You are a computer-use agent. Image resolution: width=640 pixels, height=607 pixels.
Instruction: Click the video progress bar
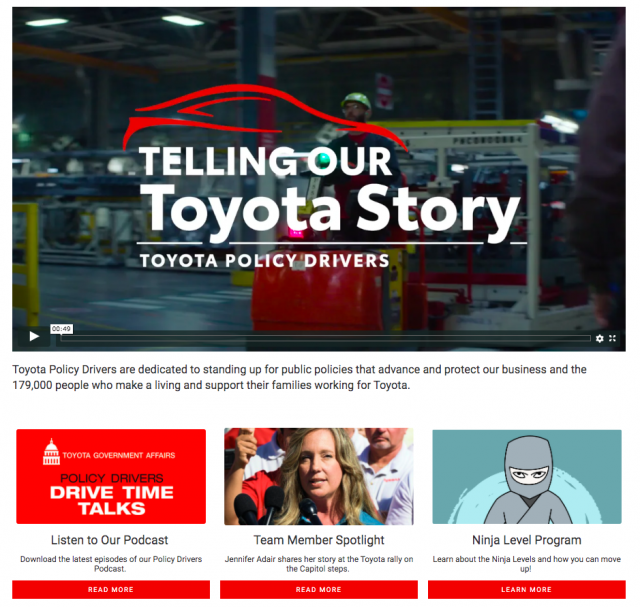click(325, 338)
